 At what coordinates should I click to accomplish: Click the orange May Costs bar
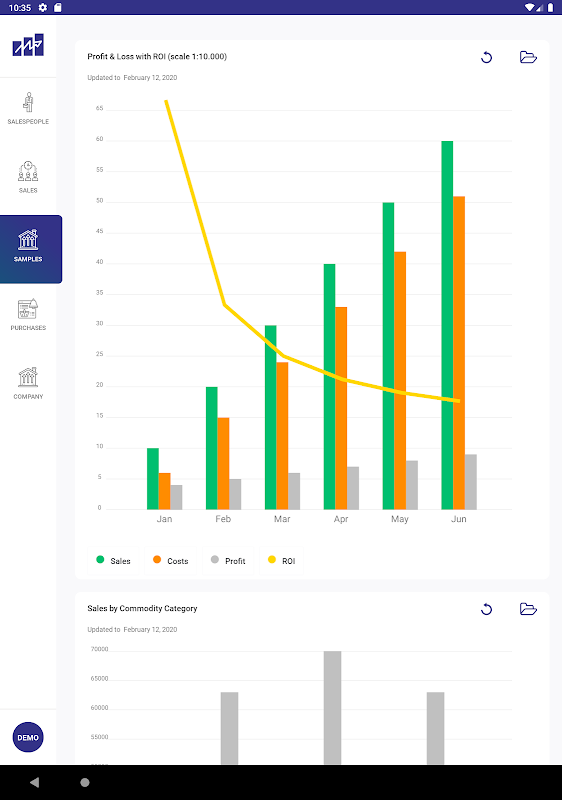click(400, 381)
